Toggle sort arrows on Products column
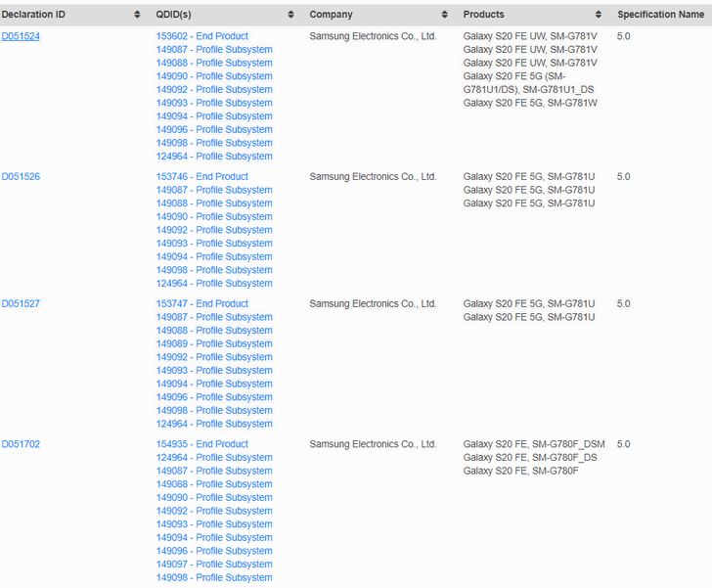 coord(599,15)
